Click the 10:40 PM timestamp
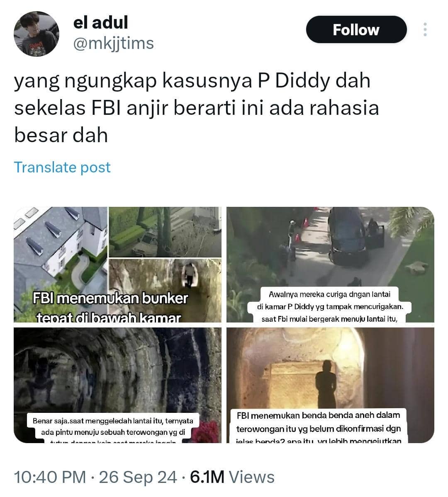 click(x=50, y=477)
